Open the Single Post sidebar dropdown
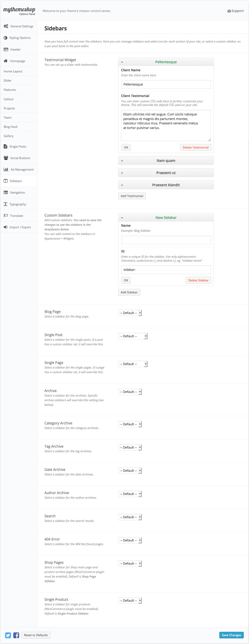 point(133,336)
